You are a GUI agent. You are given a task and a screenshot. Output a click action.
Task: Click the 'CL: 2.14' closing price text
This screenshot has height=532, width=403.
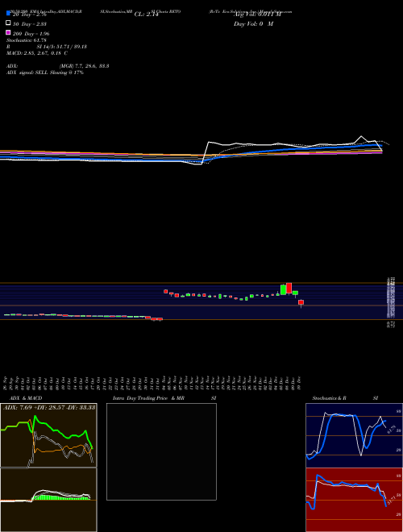(147, 15)
